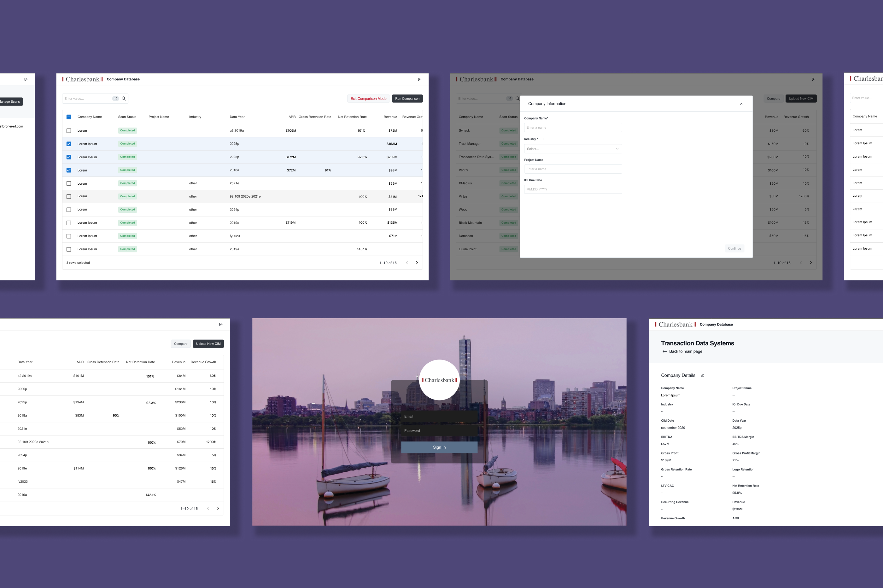Sort by Scan Status column in comparison window
Image resolution: width=883 pixels, height=588 pixels.
[127, 117]
